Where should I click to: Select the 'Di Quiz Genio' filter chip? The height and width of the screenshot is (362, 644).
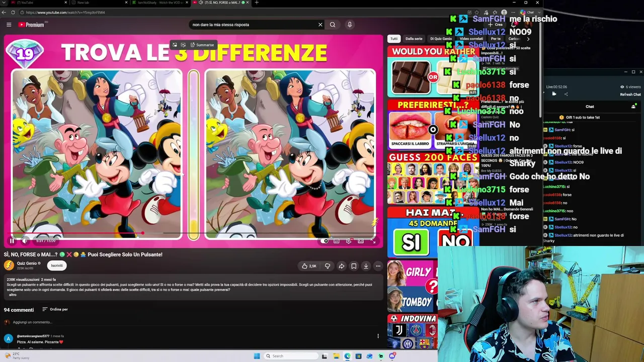441,39
